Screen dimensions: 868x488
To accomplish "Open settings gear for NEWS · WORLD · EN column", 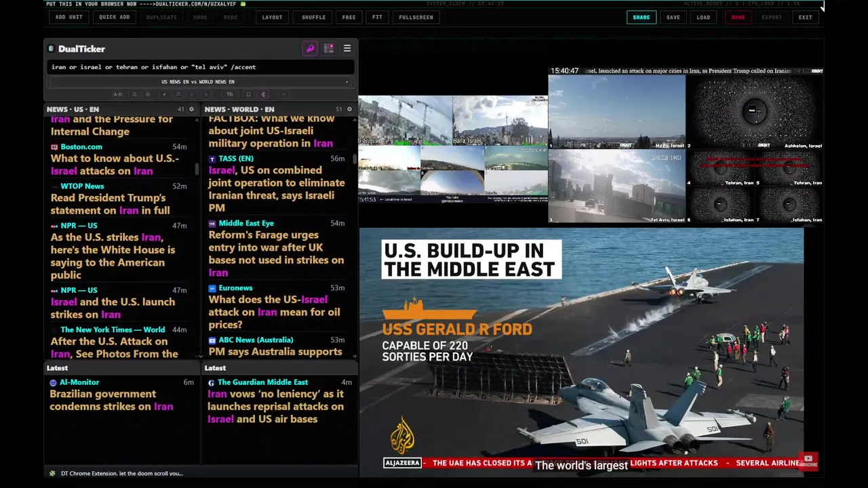I will (349, 109).
